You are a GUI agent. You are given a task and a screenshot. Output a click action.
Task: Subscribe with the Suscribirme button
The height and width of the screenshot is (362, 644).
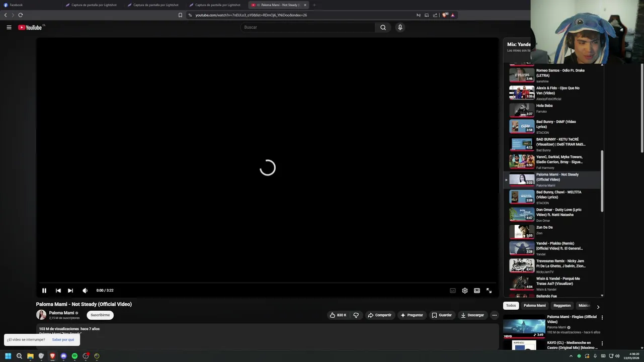pos(100,315)
